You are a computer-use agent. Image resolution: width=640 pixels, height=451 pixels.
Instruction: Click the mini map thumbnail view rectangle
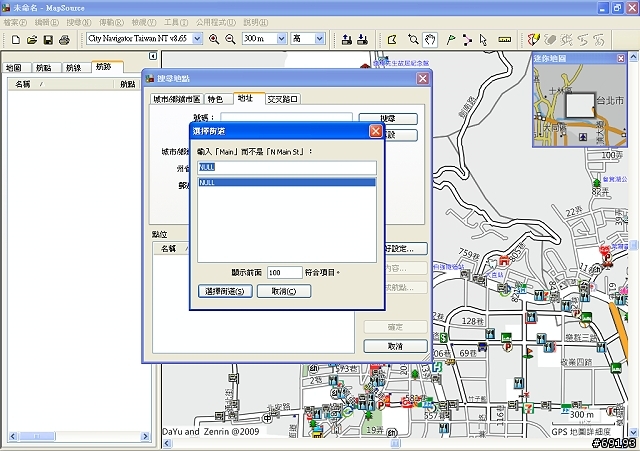pos(580,106)
